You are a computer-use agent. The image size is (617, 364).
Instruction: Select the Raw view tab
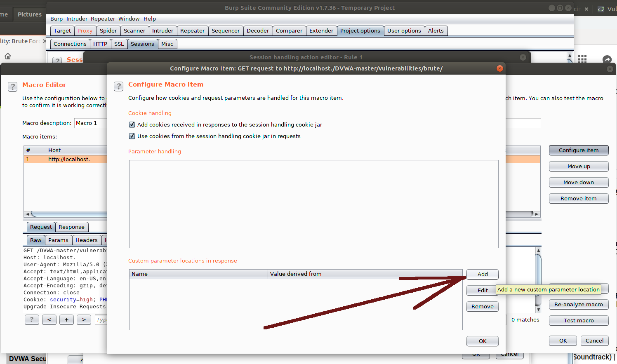click(x=36, y=240)
